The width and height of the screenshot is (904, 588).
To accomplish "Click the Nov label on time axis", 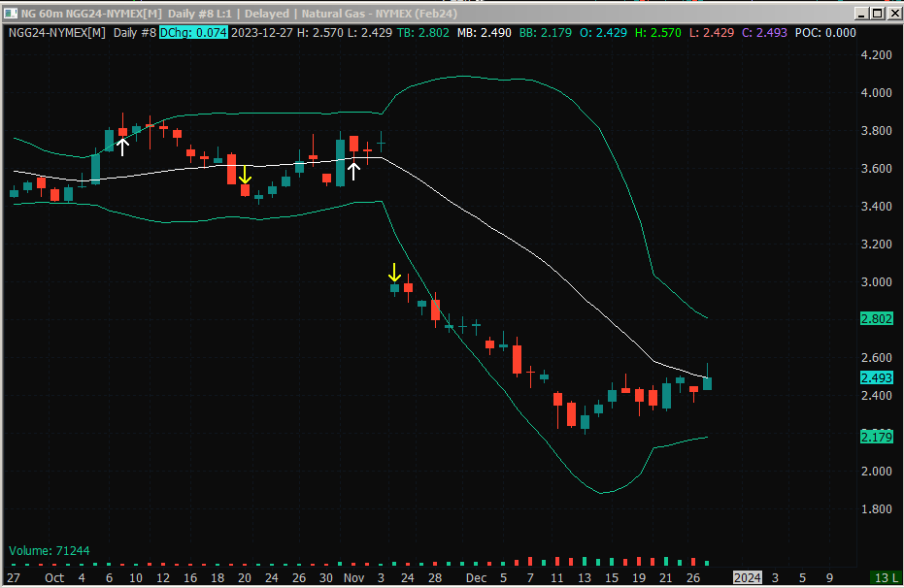I will 353,577.
